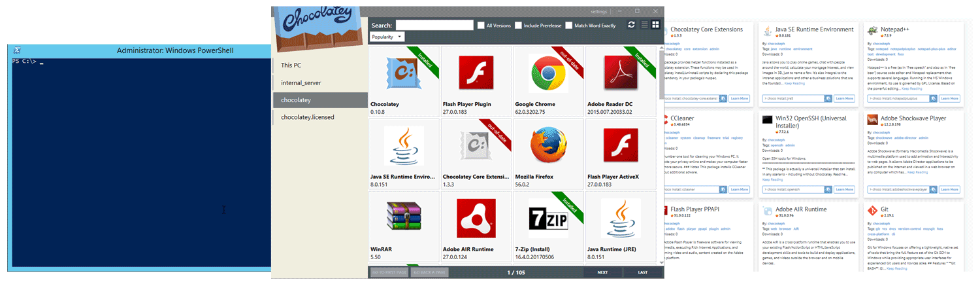Check the Match Word Exactly option
Image resolution: width=980 pixels, height=286 pixels.
coord(568,26)
